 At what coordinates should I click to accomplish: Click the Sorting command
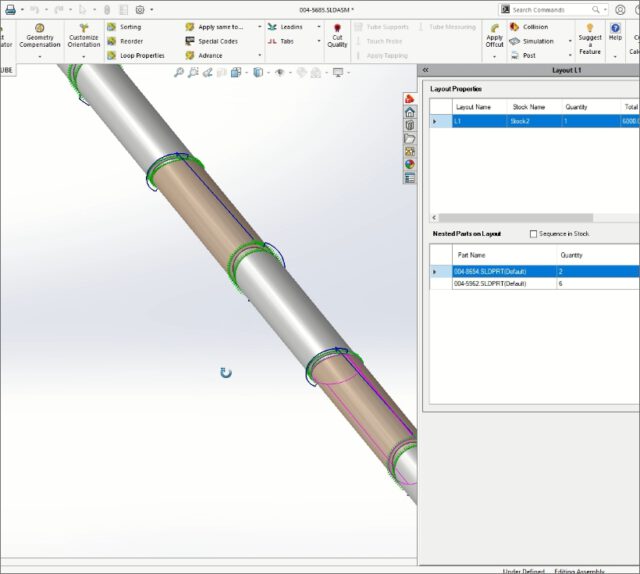click(x=124, y=27)
